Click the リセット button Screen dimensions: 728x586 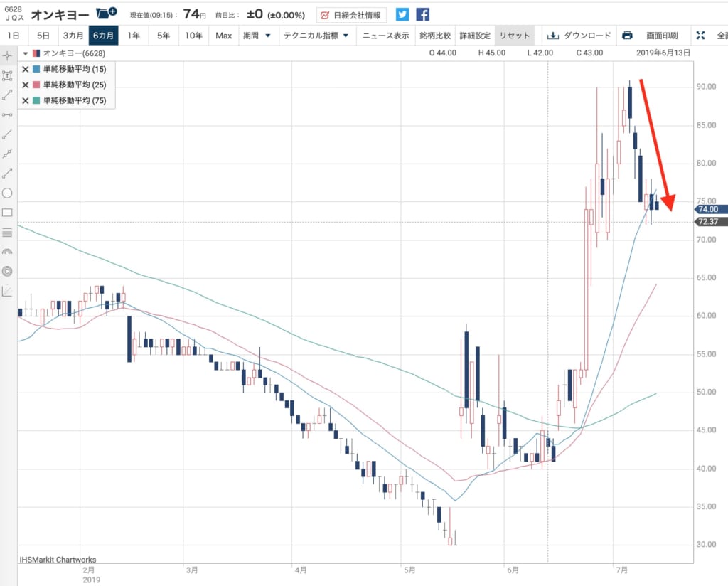click(x=514, y=36)
